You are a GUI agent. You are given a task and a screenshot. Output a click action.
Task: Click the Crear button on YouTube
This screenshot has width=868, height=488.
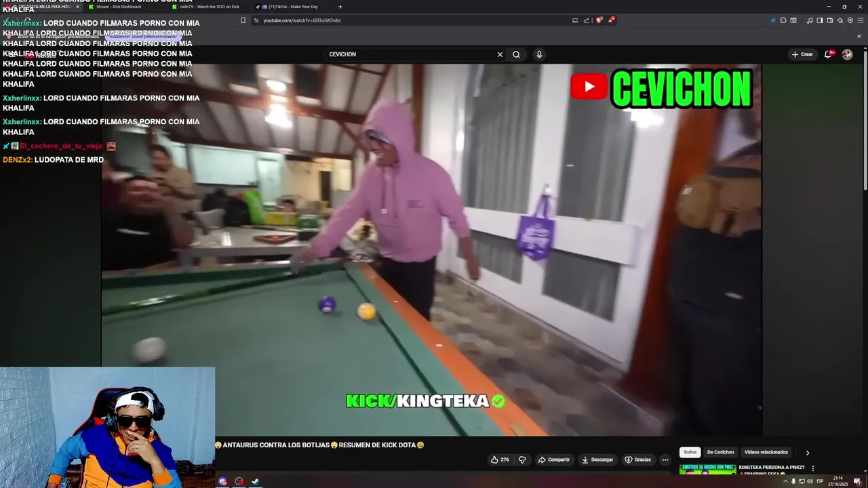coord(802,54)
